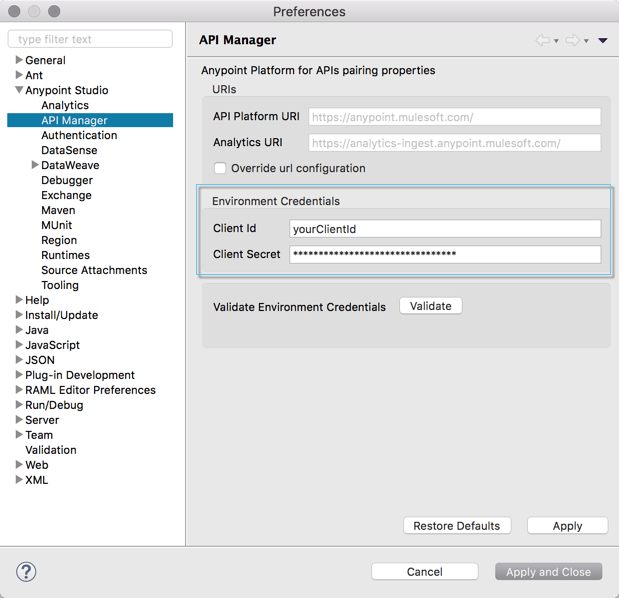The width and height of the screenshot is (619, 598).
Task: Select Authentication in the preferences tree
Action: [x=79, y=135]
